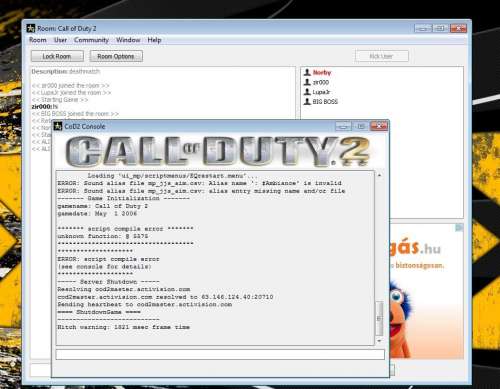Minimize the Room: Call of Duty 2 window
This screenshot has height=389, width=500.
tap(423, 28)
